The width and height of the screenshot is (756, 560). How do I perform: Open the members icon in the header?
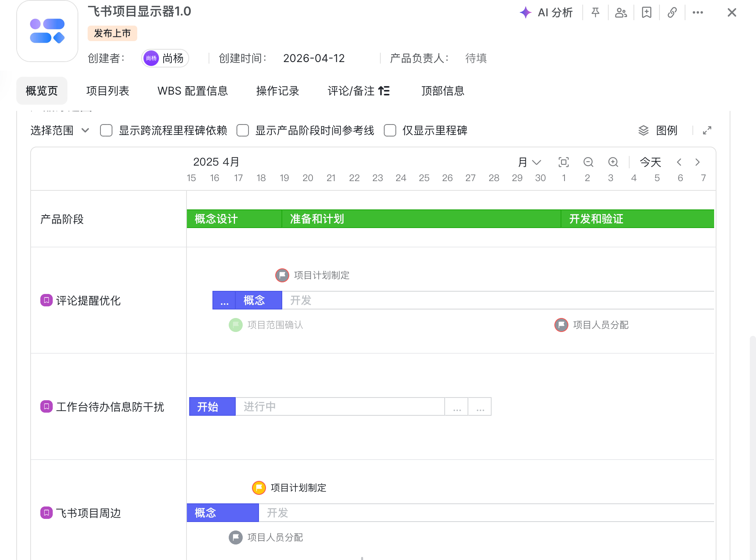621,13
